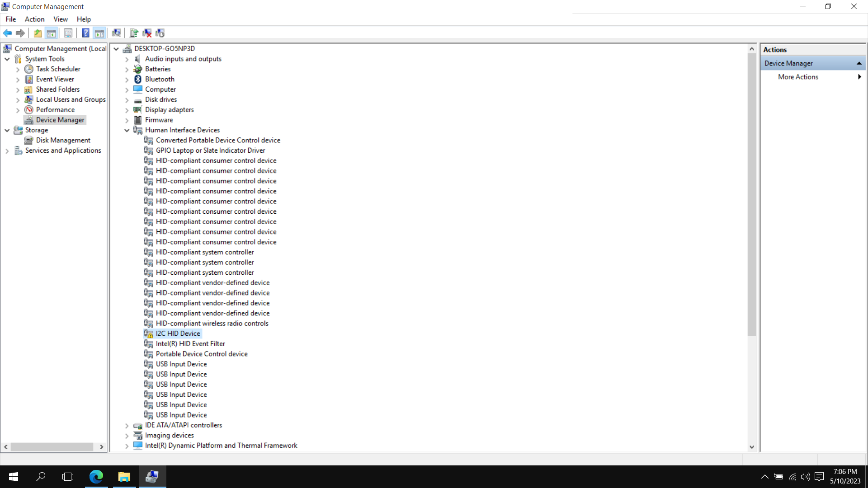This screenshot has height=488, width=868.
Task: Expand the Display adapters category
Action: click(x=127, y=110)
